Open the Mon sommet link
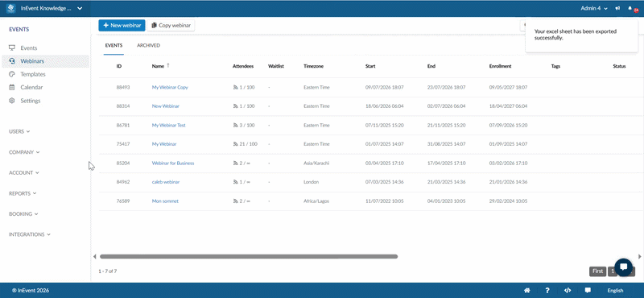644x298 pixels. click(x=165, y=201)
